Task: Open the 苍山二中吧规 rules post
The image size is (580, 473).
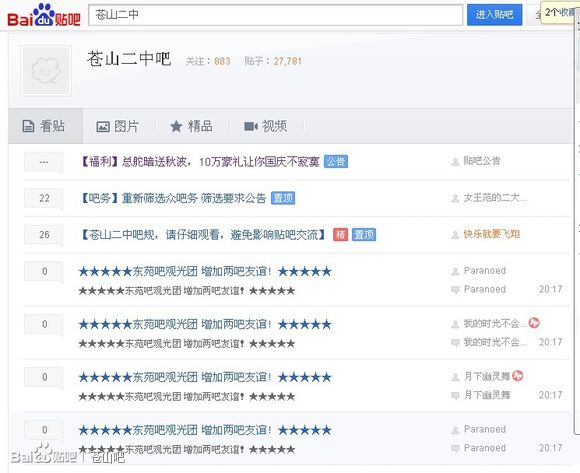Action: [203, 234]
